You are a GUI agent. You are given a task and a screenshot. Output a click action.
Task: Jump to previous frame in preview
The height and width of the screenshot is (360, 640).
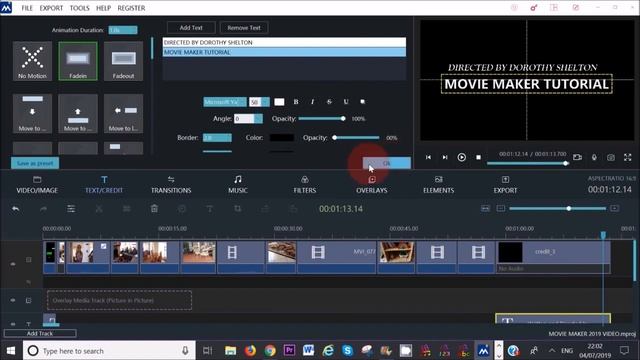[428, 157]
